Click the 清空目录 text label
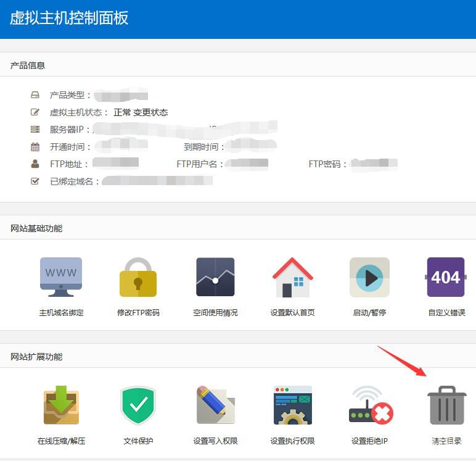The image size is (476, 461). click(x=446, y=441)
